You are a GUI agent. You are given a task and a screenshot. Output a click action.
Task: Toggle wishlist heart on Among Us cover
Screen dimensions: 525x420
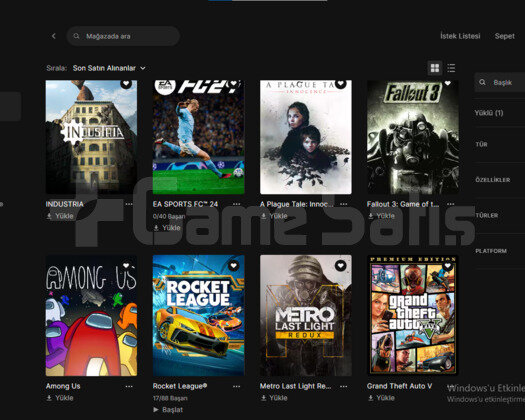click(126, 266)
